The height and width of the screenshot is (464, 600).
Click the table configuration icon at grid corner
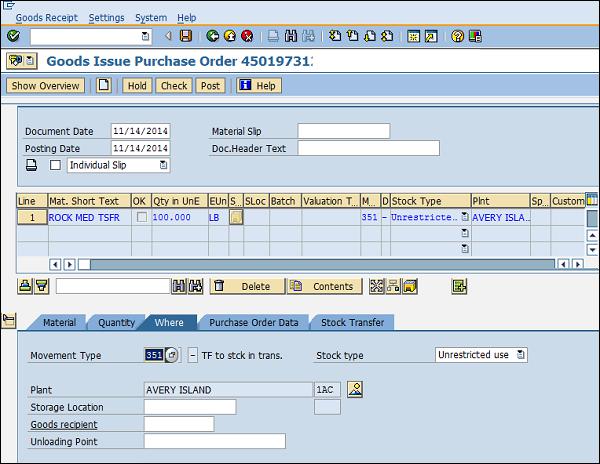coord(591,200)
